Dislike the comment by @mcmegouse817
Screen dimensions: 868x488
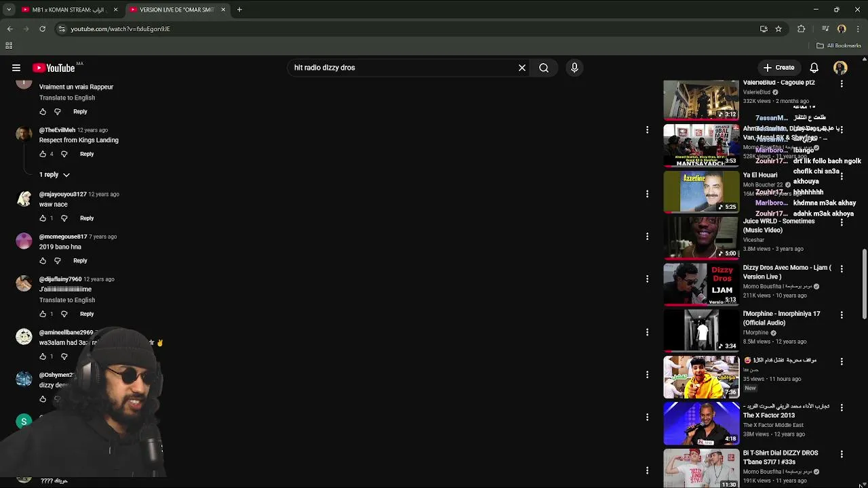tap(58, 261)
